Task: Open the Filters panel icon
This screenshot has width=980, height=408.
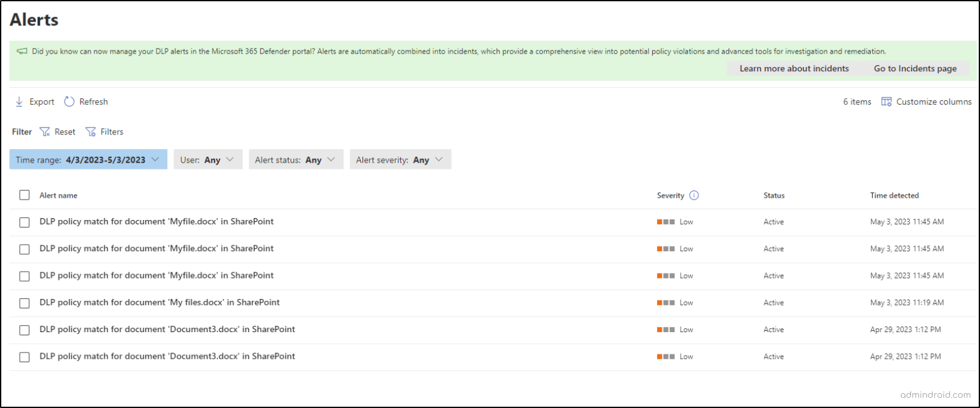Action: 91,132
